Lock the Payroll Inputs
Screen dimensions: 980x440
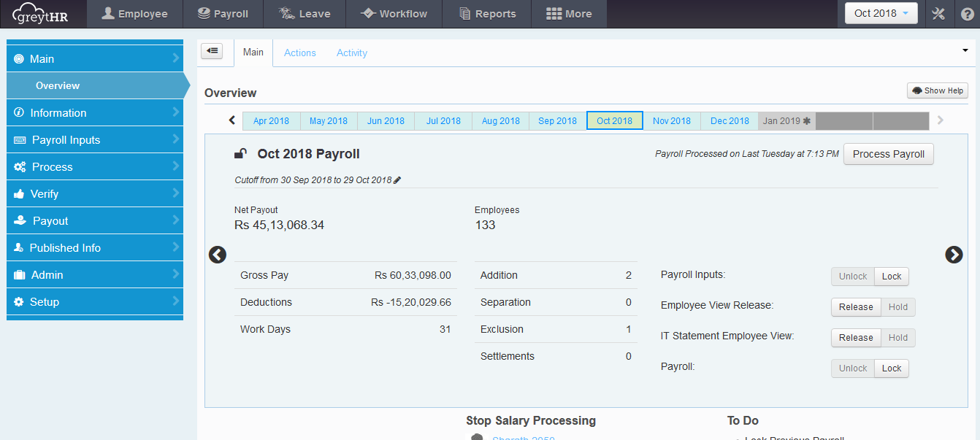pos(891,276)
